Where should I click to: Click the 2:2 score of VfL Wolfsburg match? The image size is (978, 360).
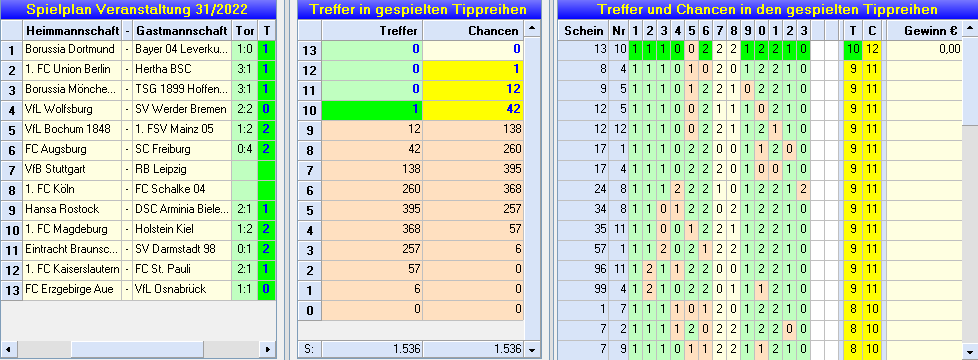244,110
